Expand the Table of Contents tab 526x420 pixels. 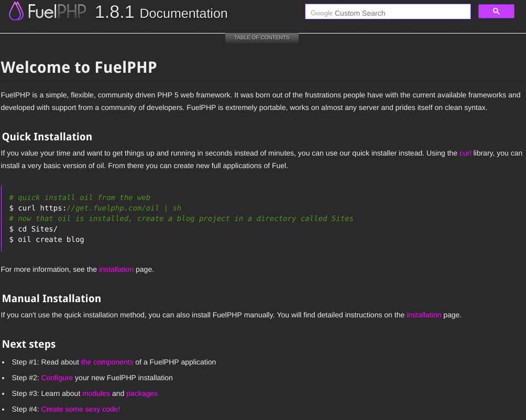261,38
